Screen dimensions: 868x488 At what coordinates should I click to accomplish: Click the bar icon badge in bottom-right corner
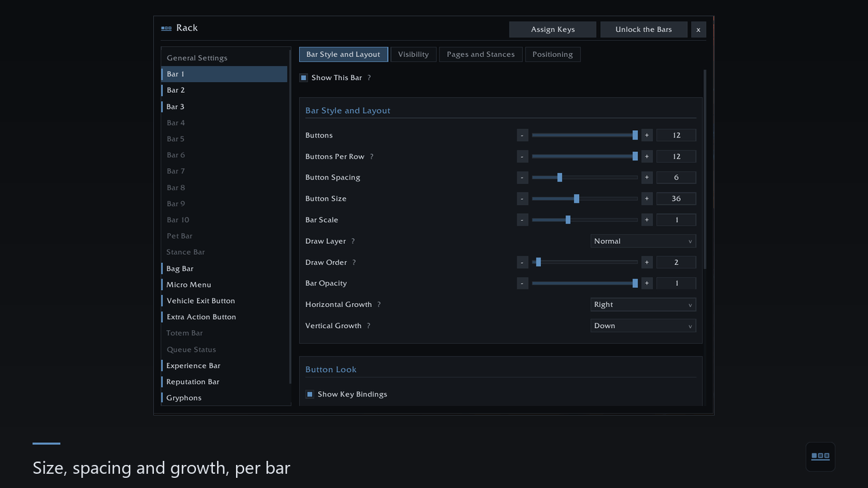(x=821, y=457)
